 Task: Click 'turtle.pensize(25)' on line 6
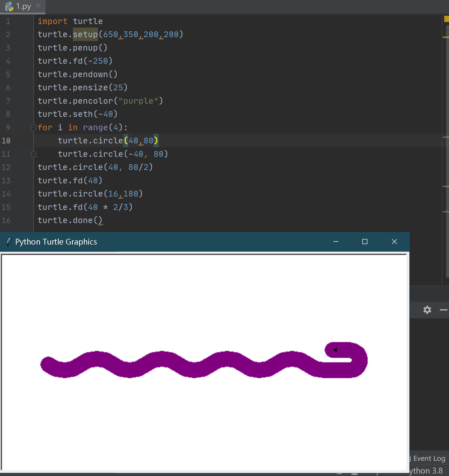pyautogui.click(x=83, y=88)
